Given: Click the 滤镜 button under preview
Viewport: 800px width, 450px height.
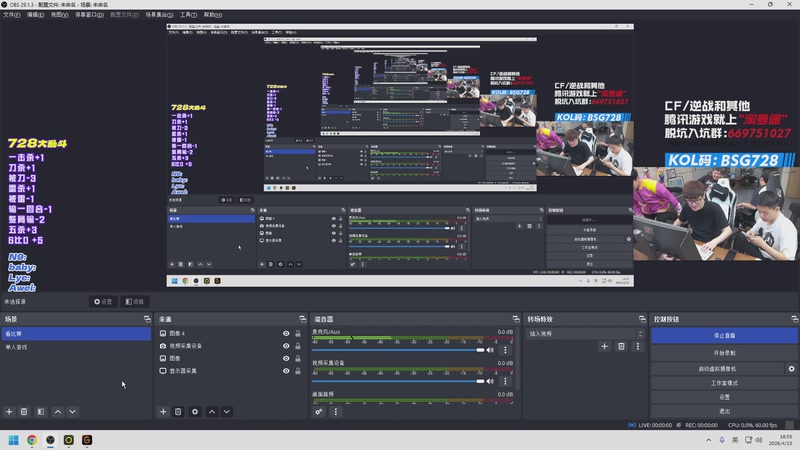Looking at the screenshot, I should [x=135, y=302].
